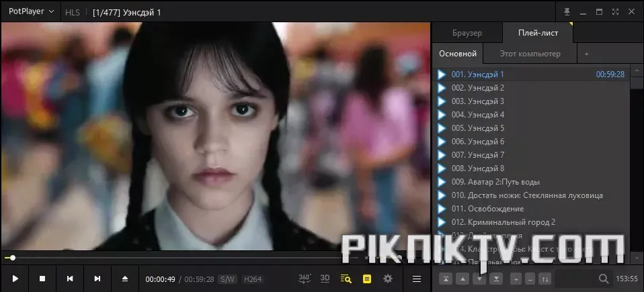The height and width of the screenshot is (292, 644).
Task: Move playlist item to top
Action: click(446, 279)
